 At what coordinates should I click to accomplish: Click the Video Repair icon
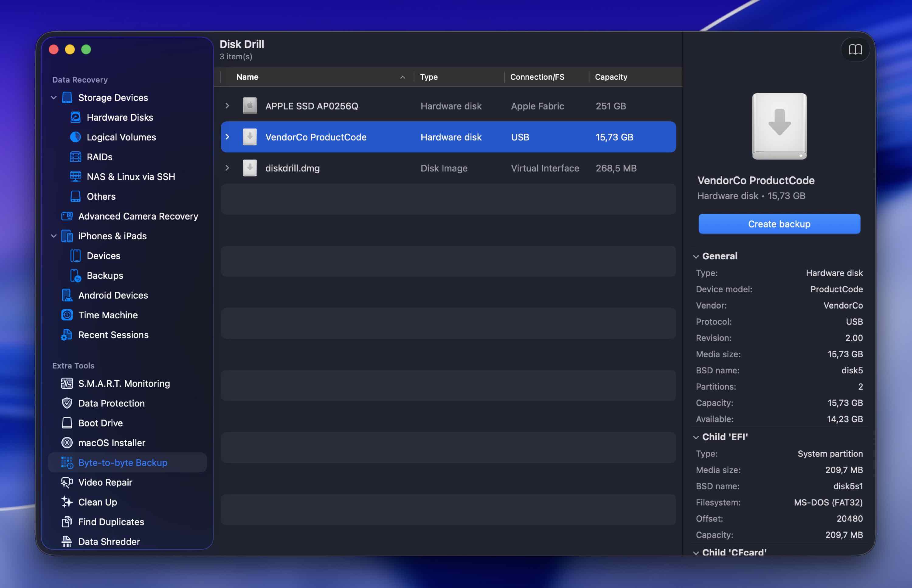(x=67, y=483)
